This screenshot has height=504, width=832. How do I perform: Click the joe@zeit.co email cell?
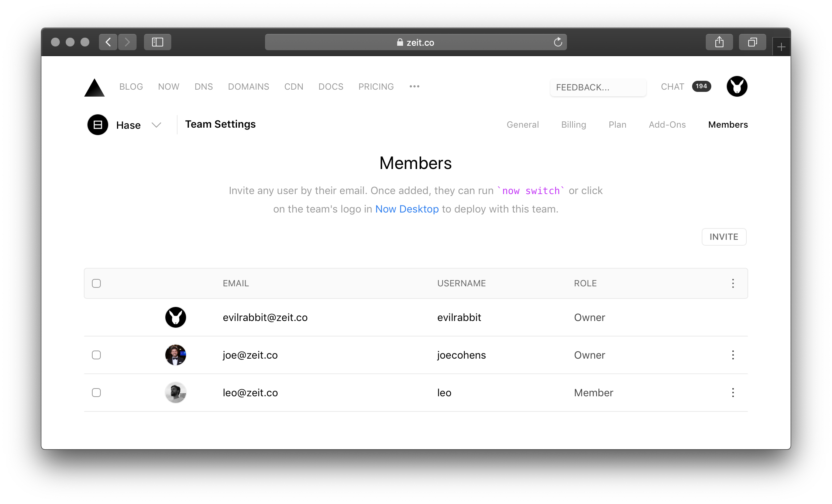[250, 355]
